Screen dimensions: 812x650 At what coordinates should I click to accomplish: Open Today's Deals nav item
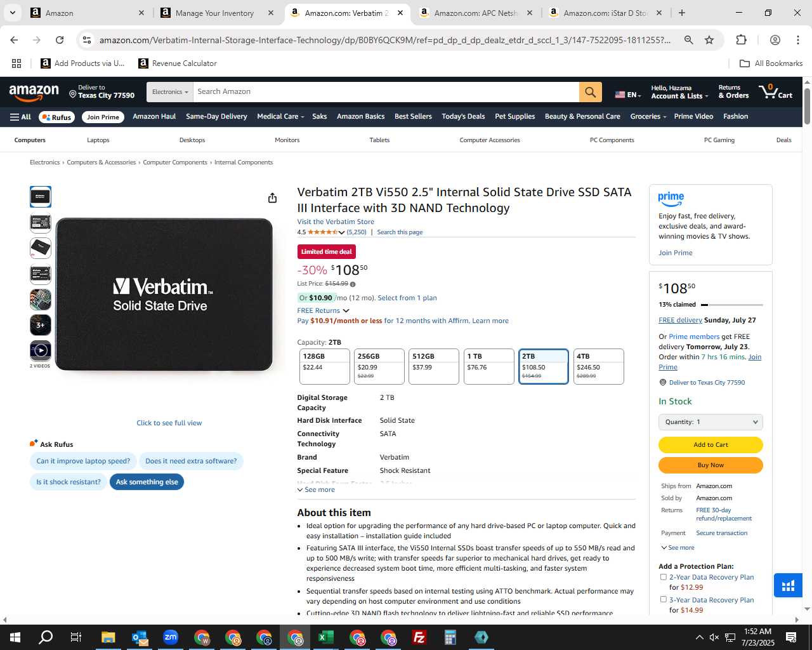coord(463,117)
